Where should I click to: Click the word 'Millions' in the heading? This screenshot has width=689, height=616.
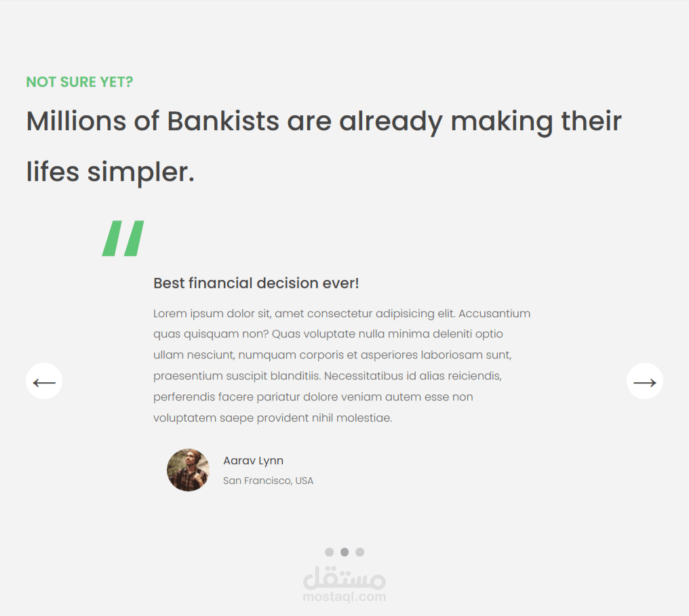(x=76, y=121)
